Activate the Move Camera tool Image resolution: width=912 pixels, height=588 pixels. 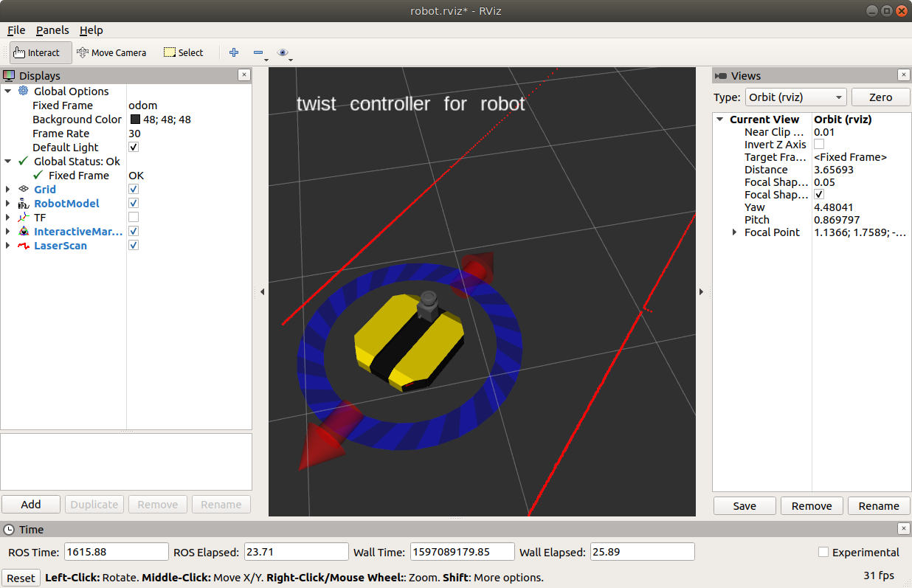(111, 52)
